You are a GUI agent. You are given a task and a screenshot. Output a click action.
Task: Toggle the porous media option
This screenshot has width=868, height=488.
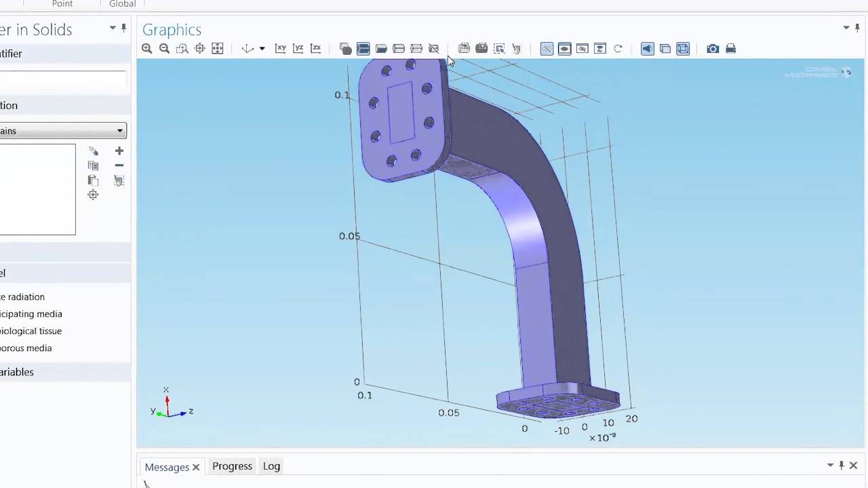coord(26,348)
